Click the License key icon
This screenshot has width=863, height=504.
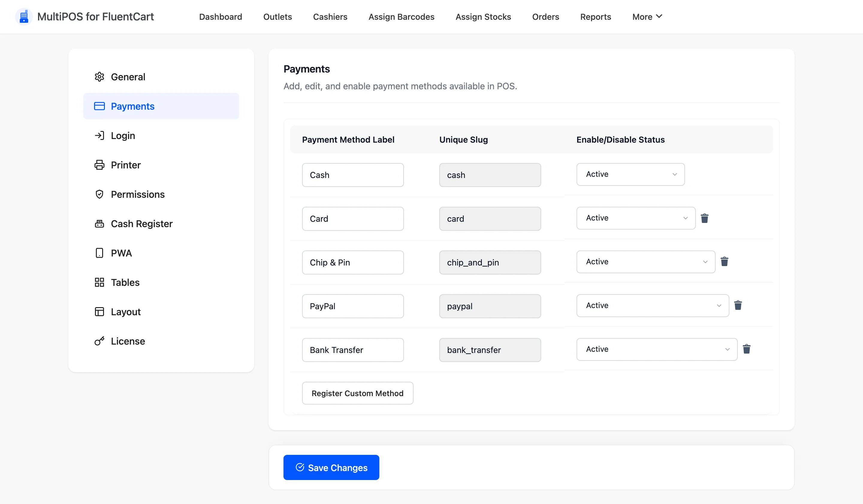click(99, 341)
